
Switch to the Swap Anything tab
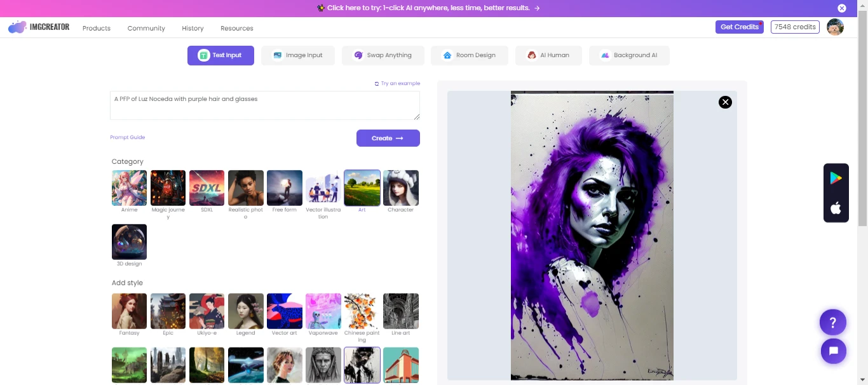pos(383,55)
